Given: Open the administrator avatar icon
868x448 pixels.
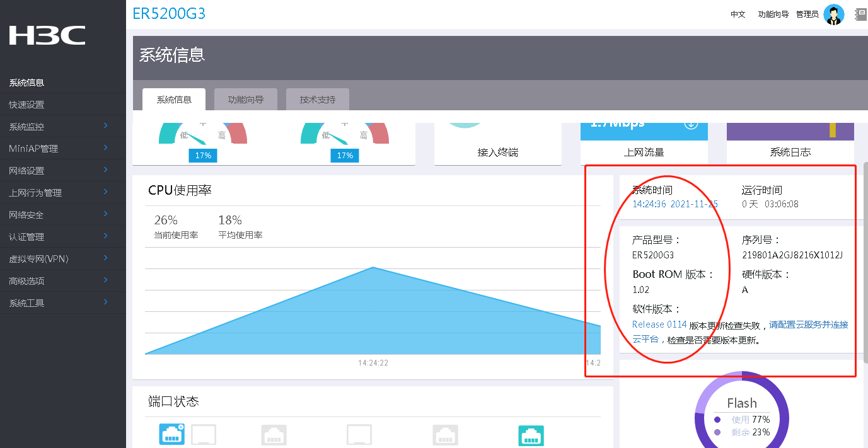Looking at the screenshot, I should pos(834,14).
